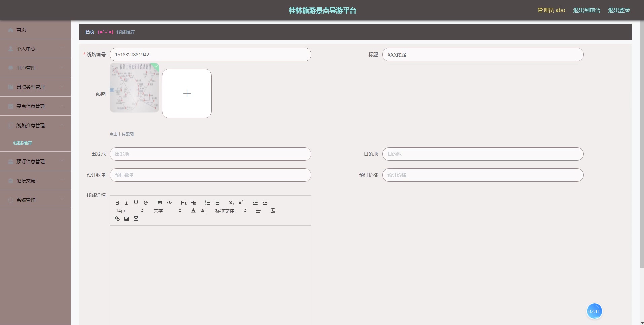Expand 系统管理 sidebar menu
Viewport: 644px width, 325px height.
(x=35, y=200)
